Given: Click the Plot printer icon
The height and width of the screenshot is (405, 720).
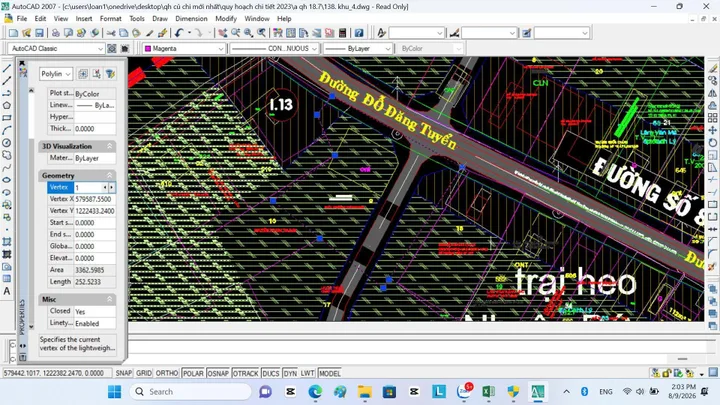Looking at the screenshot, I should (55, 33).
